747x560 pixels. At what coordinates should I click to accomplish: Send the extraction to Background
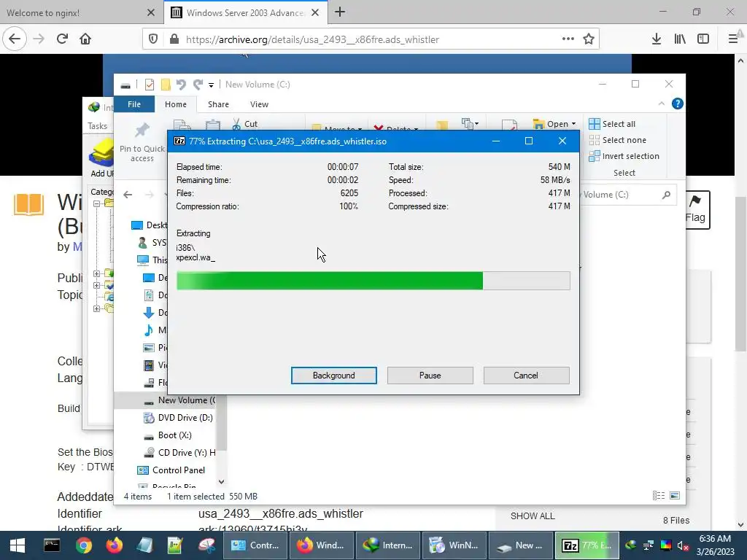pyautogui.click(x=333, y=376)
